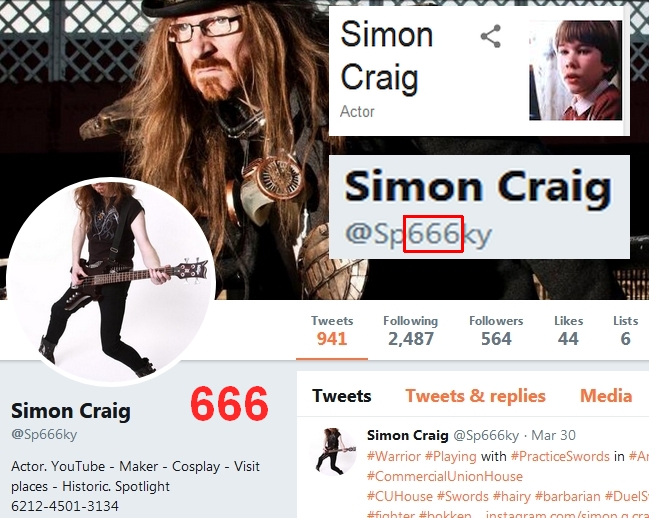Screen dimensions: 649x518
Task: Click Simon Craig name in profile sidebar
Action: pos(71,411)
